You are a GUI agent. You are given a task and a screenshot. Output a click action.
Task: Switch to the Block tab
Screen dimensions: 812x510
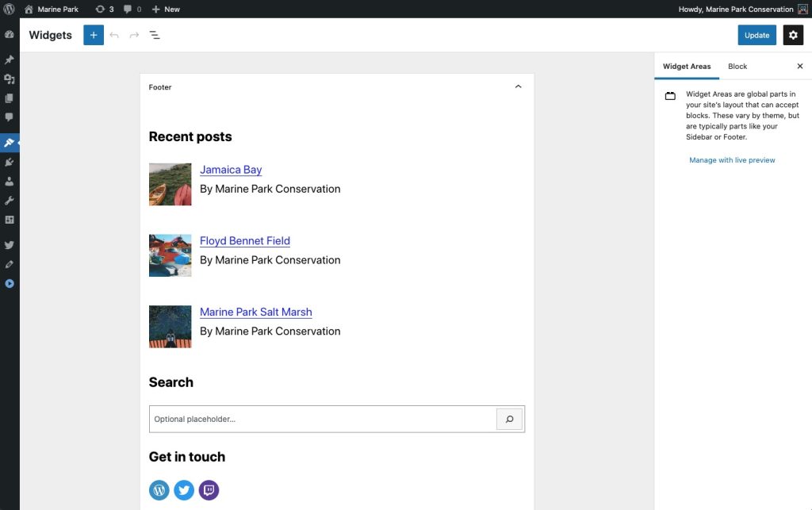click(x=737, y=66)
